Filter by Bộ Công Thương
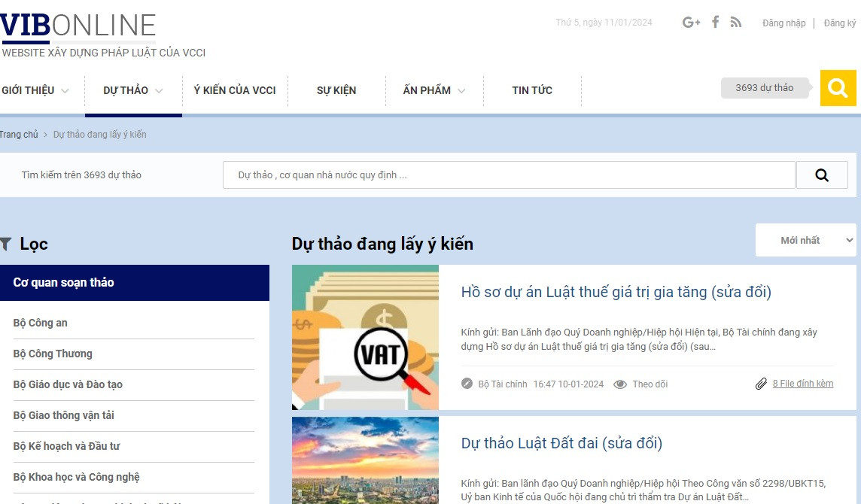This screenshot has width=861, height=504. tap(53, 354)
